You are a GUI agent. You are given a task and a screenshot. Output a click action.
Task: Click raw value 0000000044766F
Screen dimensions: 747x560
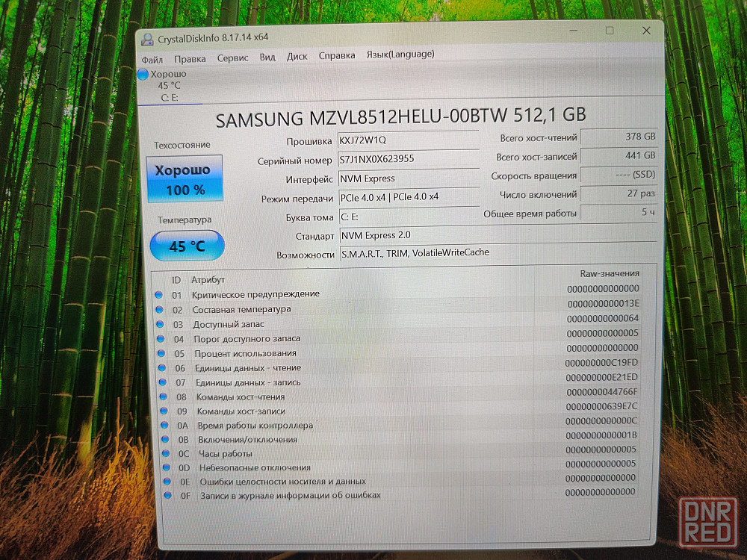pos(601,393)
